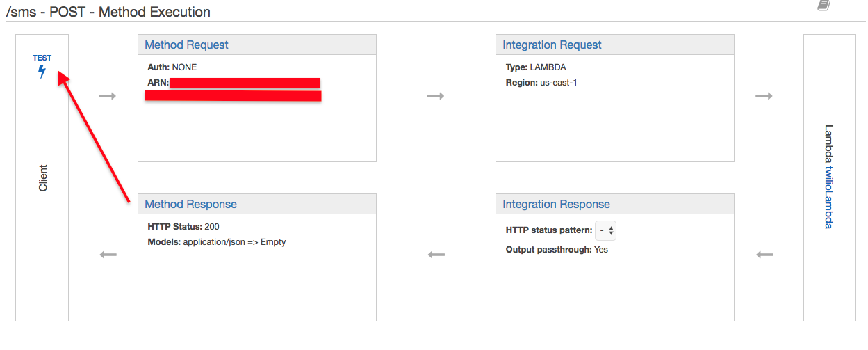Click arrow from Integration Response to Method Response
The height and width of the screenshot is (350, 868).
click(436, 255)
